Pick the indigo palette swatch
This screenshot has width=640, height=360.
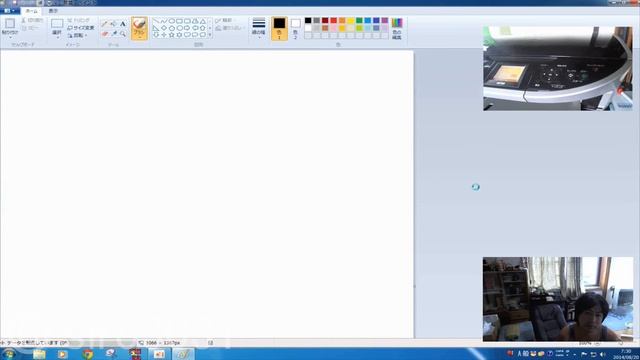tap(376, 20)
